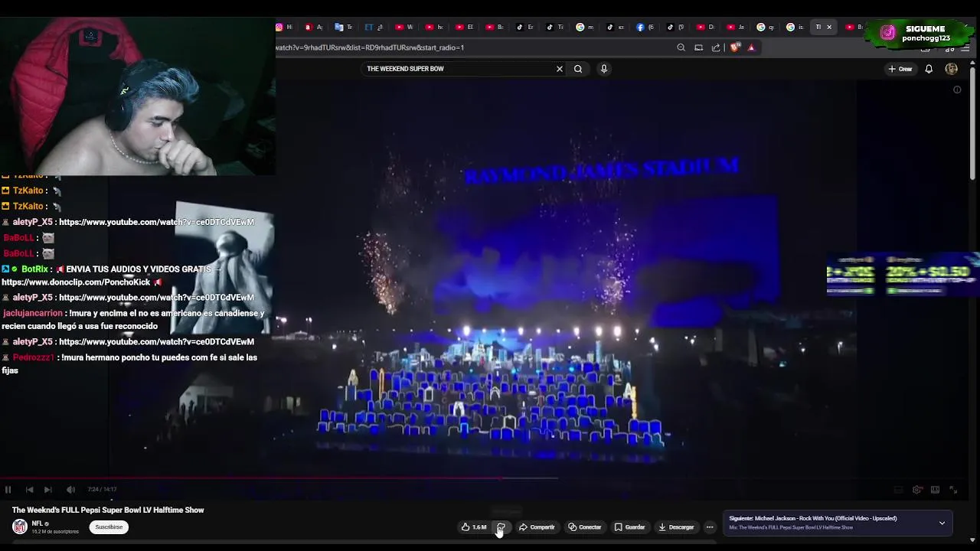Image resolution: width=980 pixels, height=551 pixels.
Task: Open the Crear create menu
Action: click(900, 69)
